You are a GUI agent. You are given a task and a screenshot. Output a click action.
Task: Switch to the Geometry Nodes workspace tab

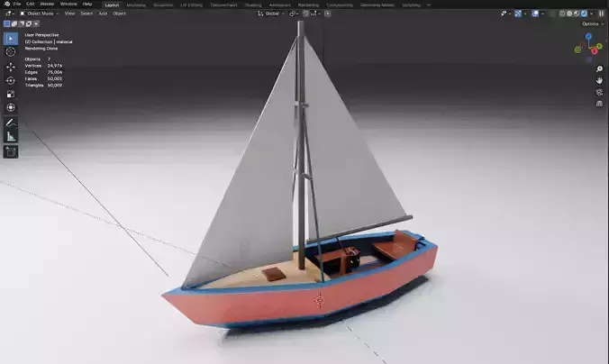click(377, 5)
